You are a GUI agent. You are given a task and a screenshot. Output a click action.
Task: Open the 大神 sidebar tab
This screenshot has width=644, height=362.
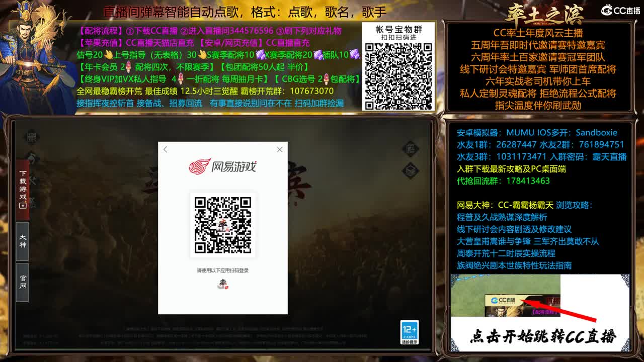coord(23,241)
